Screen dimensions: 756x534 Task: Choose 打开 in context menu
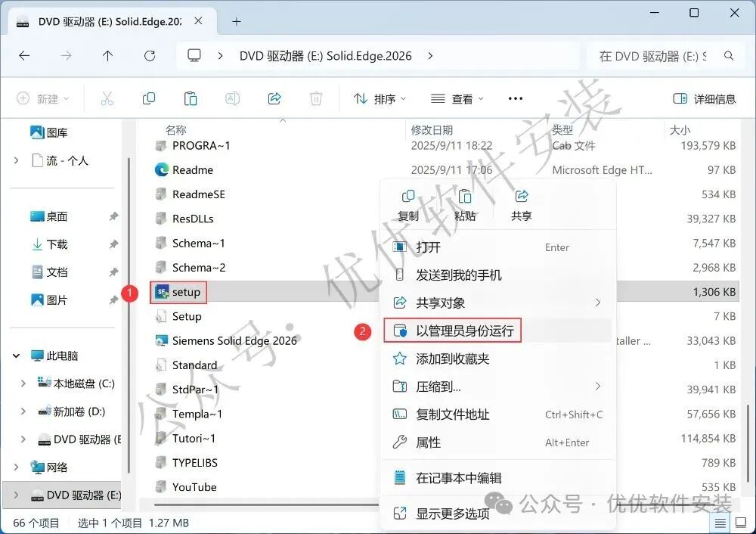coord(497,247)
